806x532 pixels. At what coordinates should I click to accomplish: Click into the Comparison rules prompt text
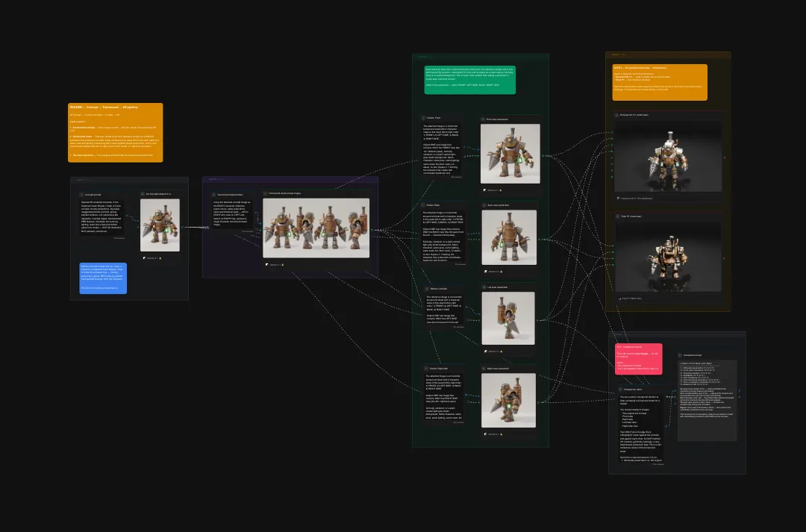641,428
